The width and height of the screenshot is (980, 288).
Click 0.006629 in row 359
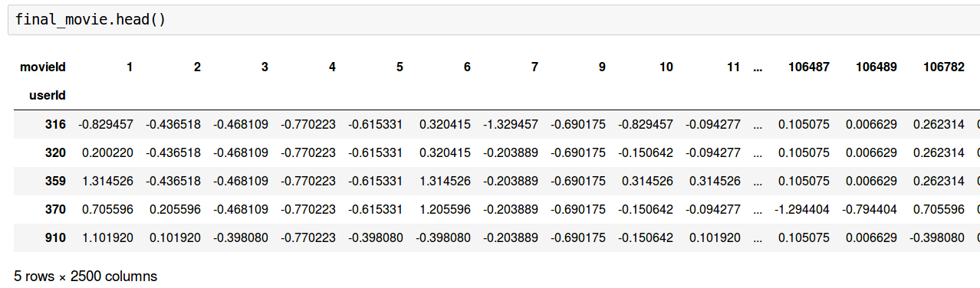pos(871,181)
